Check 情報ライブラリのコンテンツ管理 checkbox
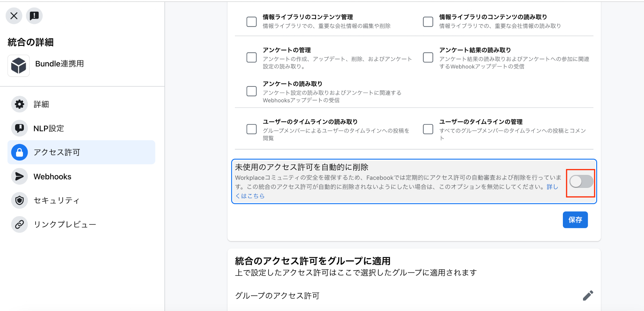This screenshot has width=644, height=311. (252, 22)
